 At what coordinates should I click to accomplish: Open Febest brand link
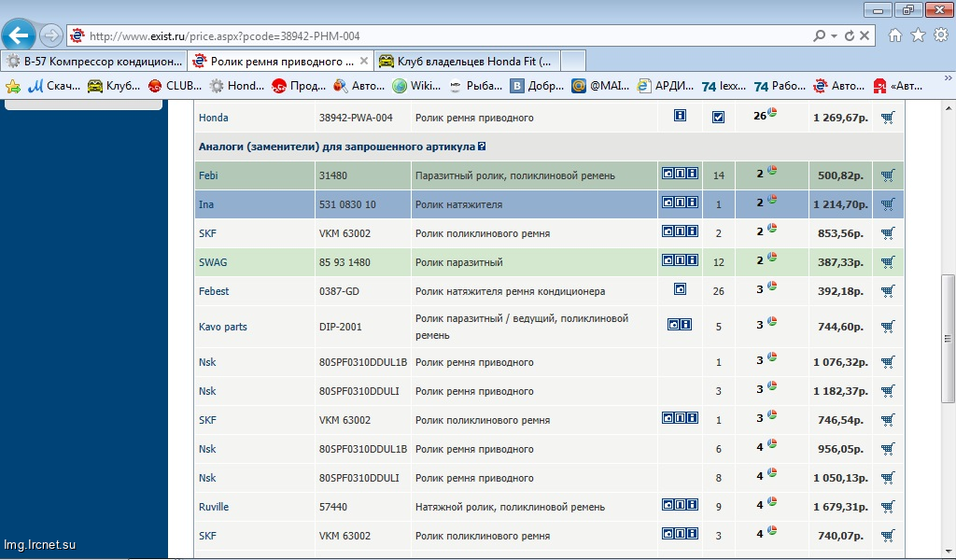(214, 291)
